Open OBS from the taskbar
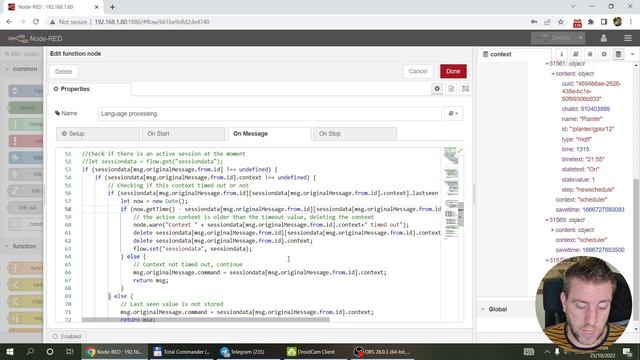The image size is (640, 360). coord(382,351)
